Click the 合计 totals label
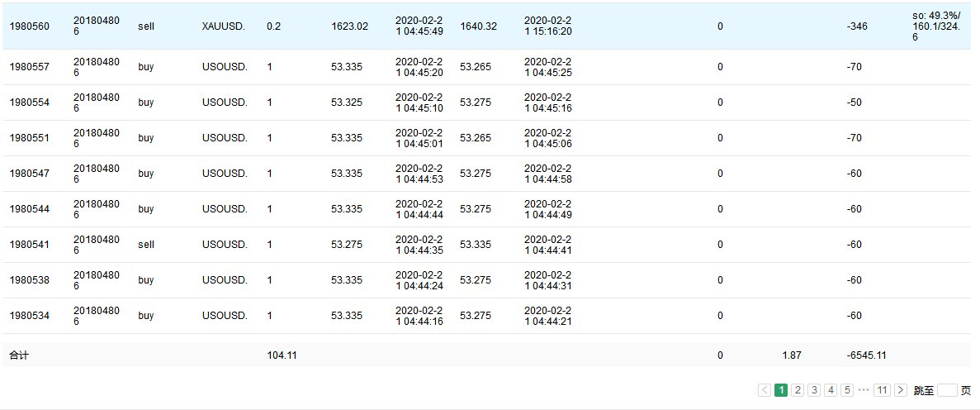980x410 pixels. click(18, 355)
